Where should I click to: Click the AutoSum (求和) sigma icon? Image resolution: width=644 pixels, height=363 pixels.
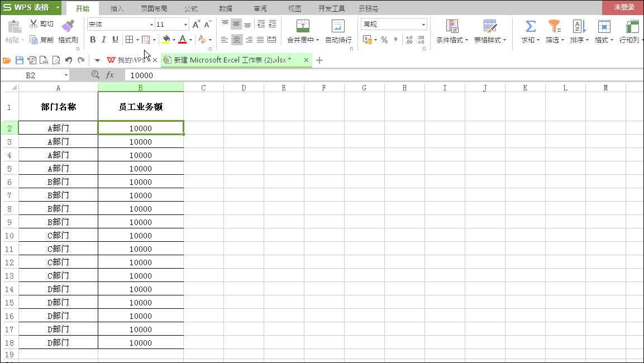coord(530,26)
